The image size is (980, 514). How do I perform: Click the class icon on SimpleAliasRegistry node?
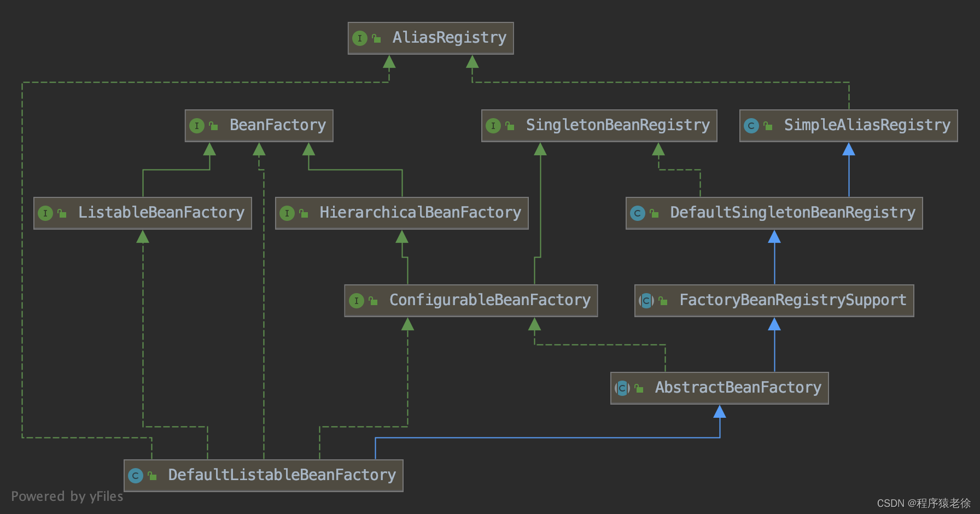pos(751,126)
